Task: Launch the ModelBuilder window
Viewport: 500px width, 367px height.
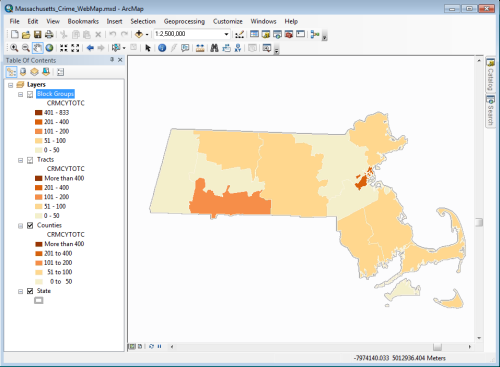Action: [315, 34]
